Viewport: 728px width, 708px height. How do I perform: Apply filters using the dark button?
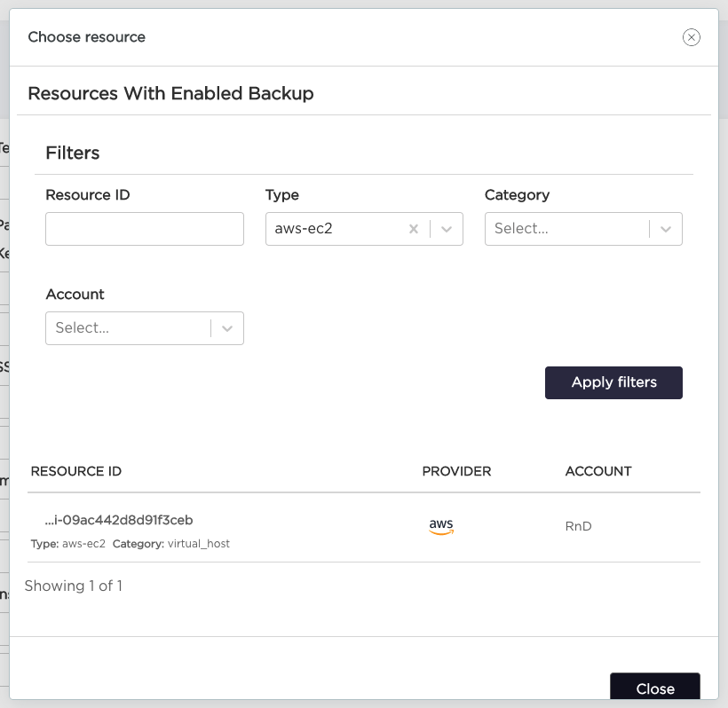(x=613, y=382)
